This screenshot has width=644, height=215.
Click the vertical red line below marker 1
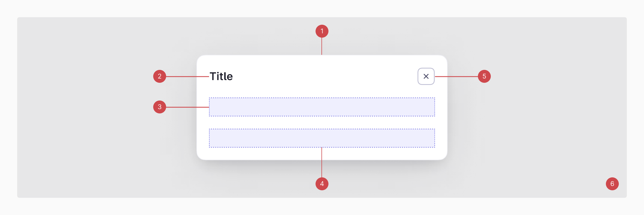(322, 46)
